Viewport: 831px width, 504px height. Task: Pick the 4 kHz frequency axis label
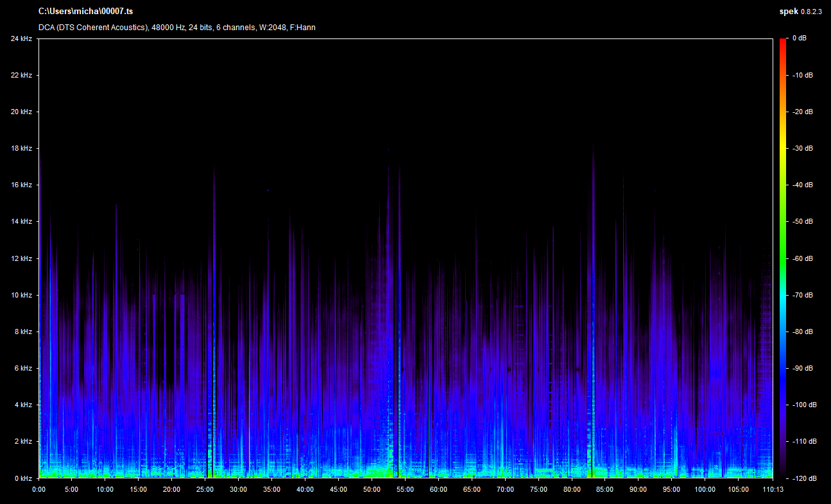(x=22, y=405)
